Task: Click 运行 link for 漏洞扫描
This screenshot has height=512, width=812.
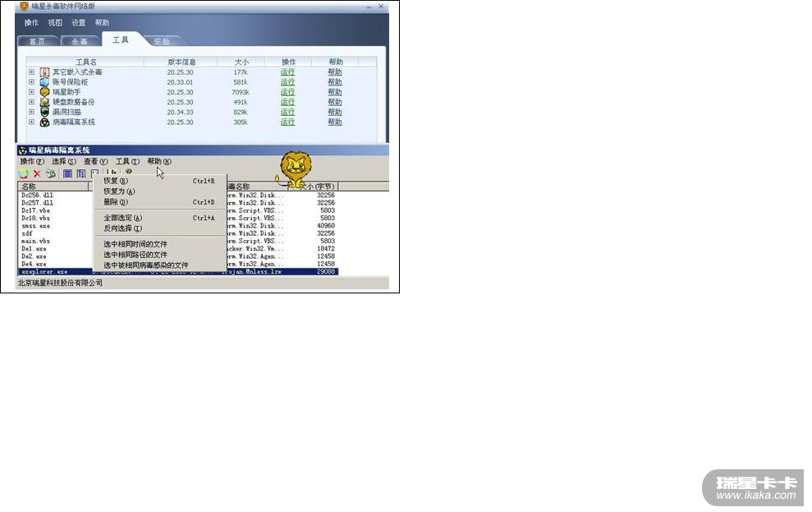Action: click(x=287, y=112)
